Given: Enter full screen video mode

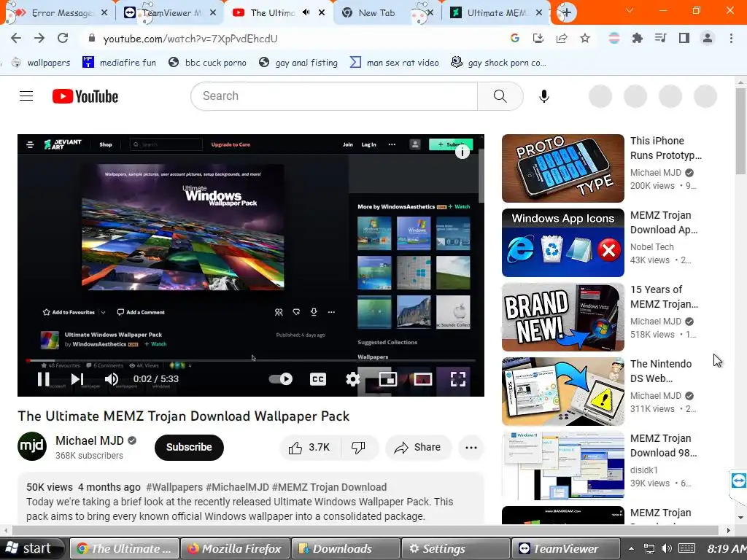Looking at the screenshot, I should (458, 379).
